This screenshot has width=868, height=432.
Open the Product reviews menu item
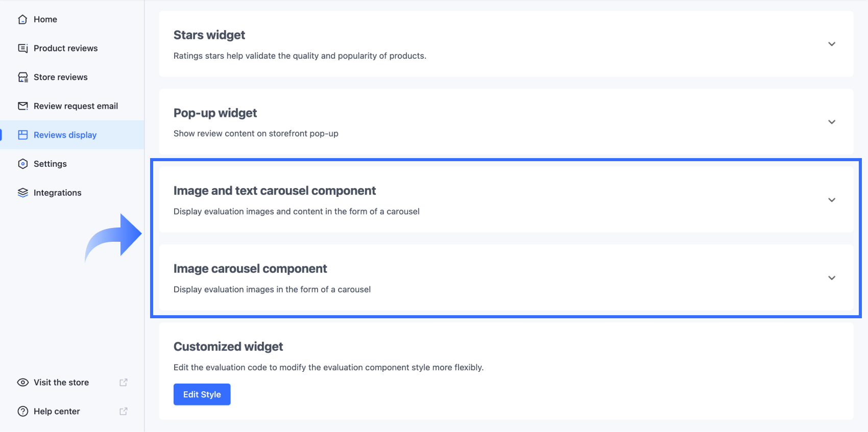tap(65, 48)
